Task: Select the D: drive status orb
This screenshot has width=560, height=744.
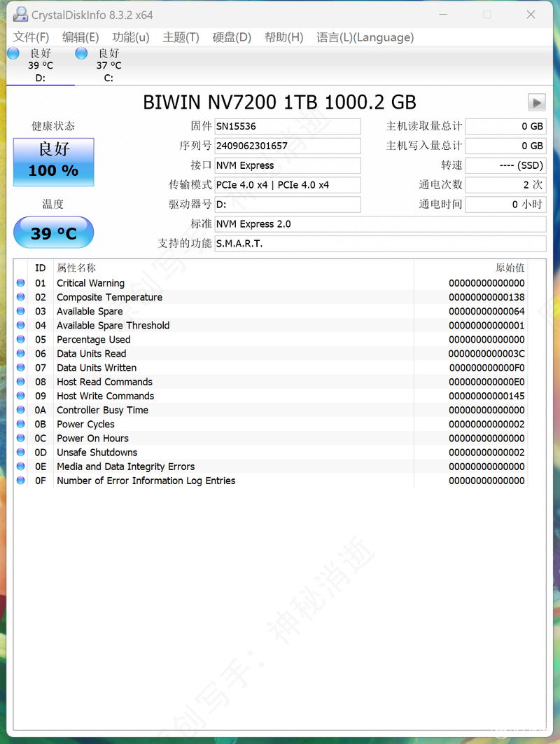Action: click(14, 53)
